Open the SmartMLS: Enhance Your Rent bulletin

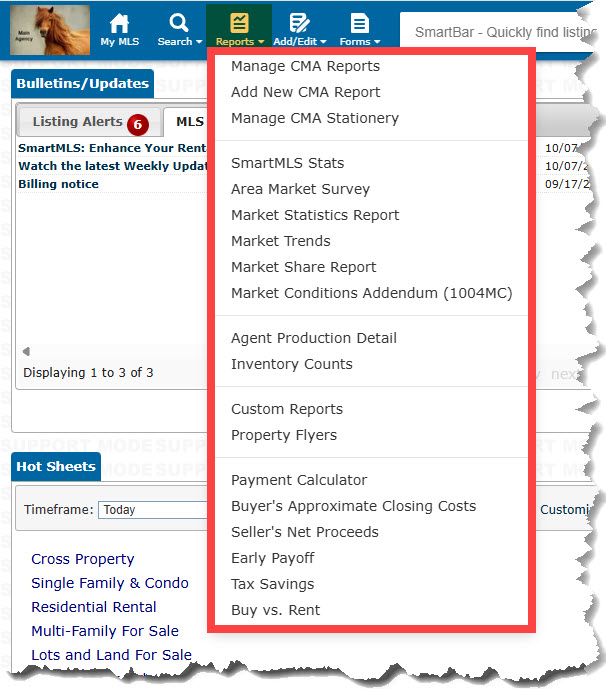click(x=112, y=148)
